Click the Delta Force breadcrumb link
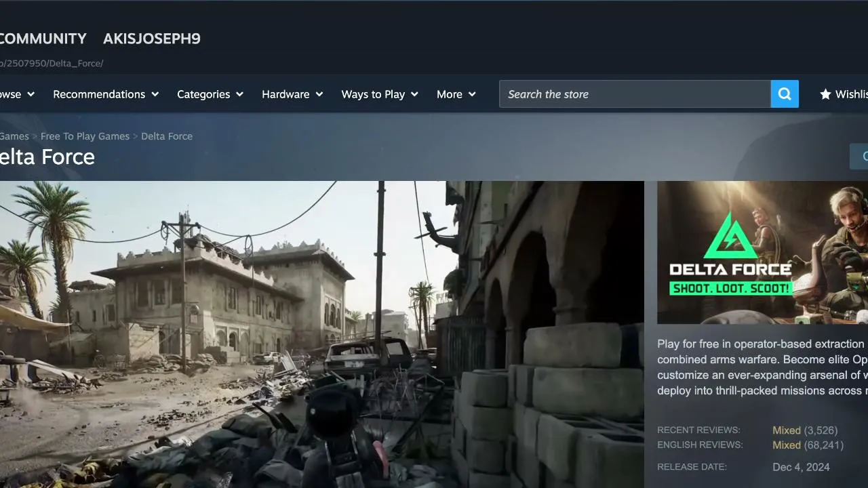This screenshot has width=868, height=488. point(167,136)
